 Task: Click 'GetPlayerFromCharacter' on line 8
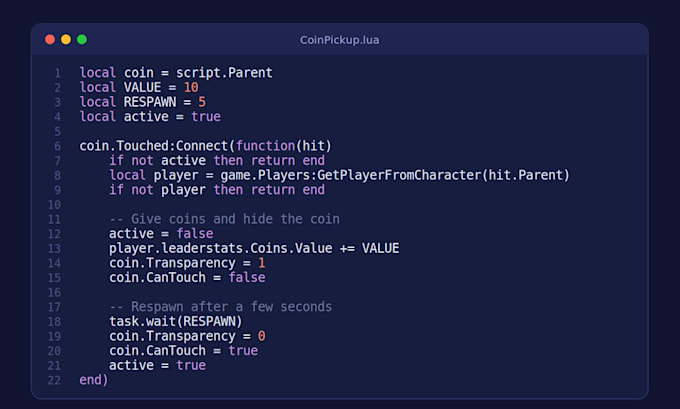(399, 175)
